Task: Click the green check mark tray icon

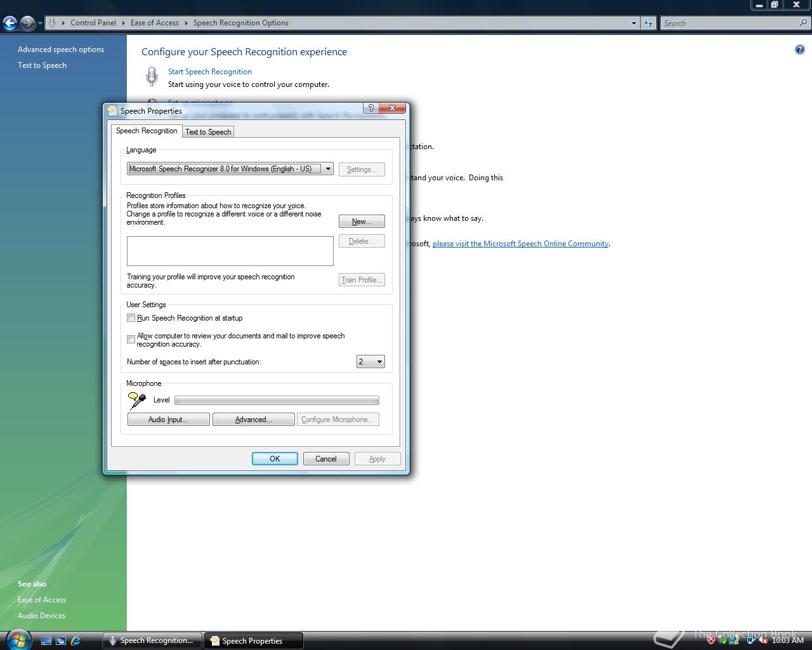Action: tap(724, 640)
